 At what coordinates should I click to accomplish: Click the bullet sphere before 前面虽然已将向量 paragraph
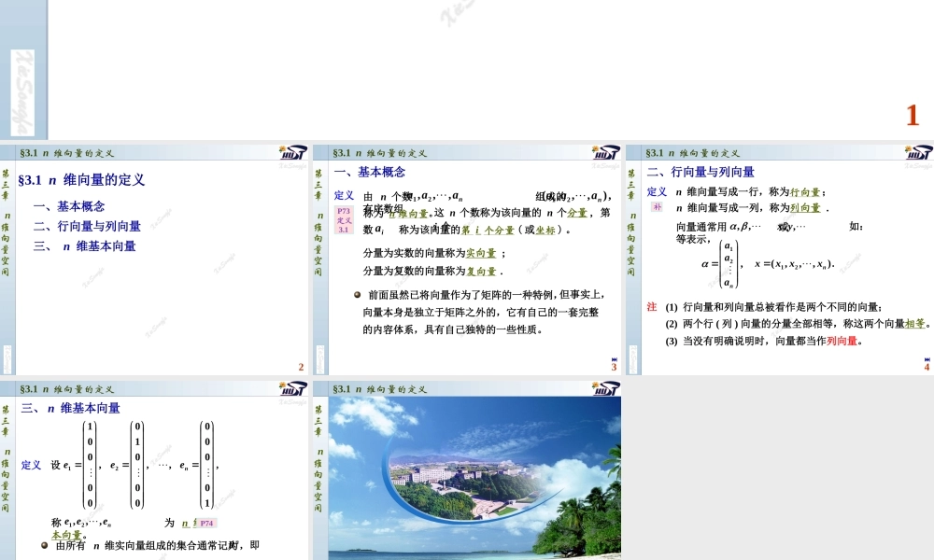click(358, 294)
